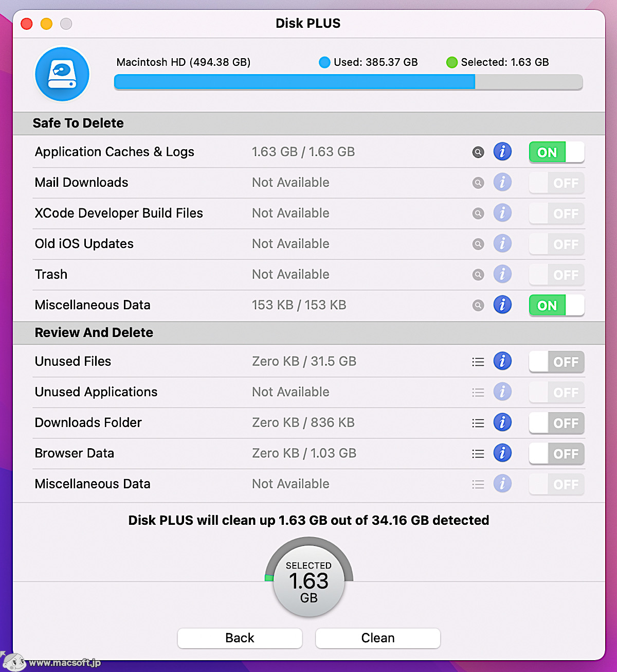Viewport: 617px width, 672px height.
Task: Click the Used: 385.37 GB text
Action: click(376, 62)
